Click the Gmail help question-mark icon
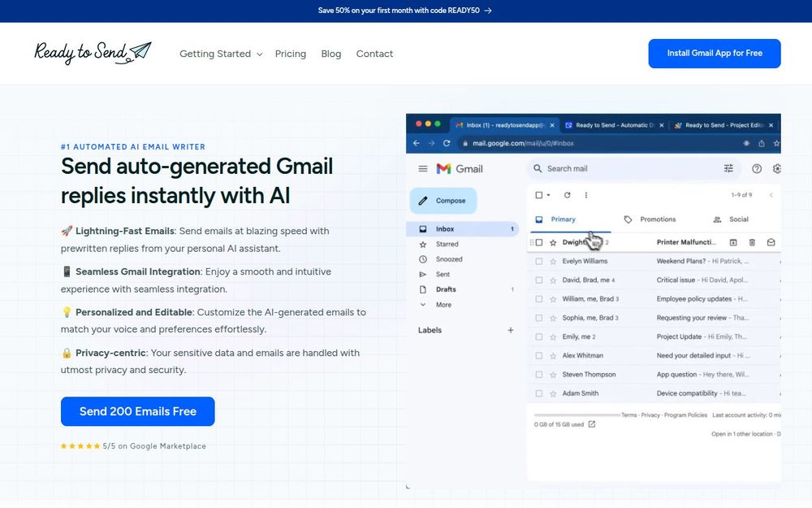This screenshot has height=508, width=812. pyautogui.click(x=757, y=168)
